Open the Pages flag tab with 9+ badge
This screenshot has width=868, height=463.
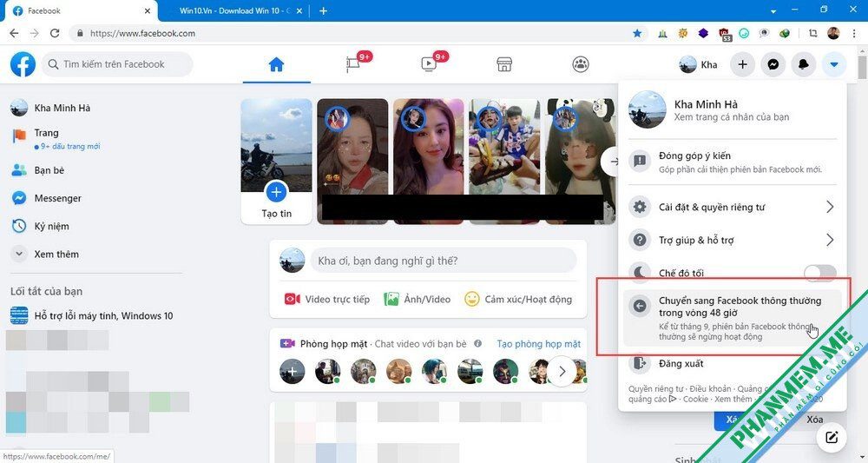point(352,65)
